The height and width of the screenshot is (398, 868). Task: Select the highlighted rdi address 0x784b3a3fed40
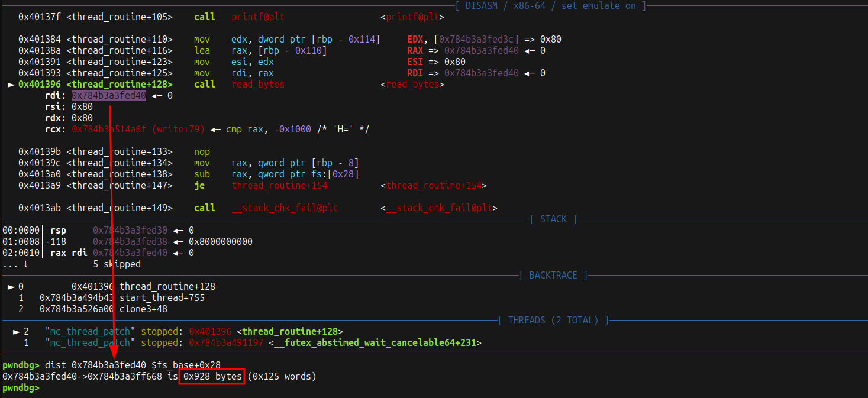(x=108, y=96)
